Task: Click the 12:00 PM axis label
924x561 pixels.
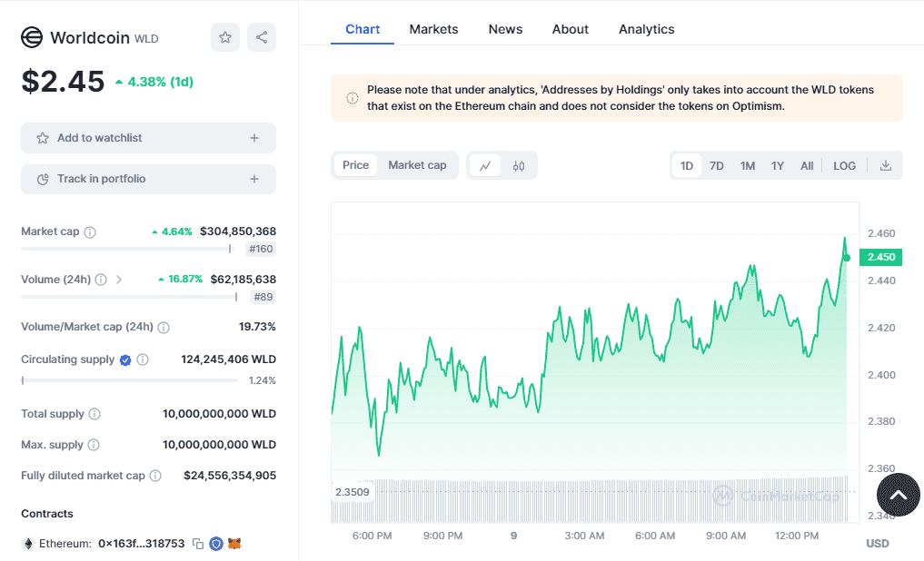Action: coord(797,536)
